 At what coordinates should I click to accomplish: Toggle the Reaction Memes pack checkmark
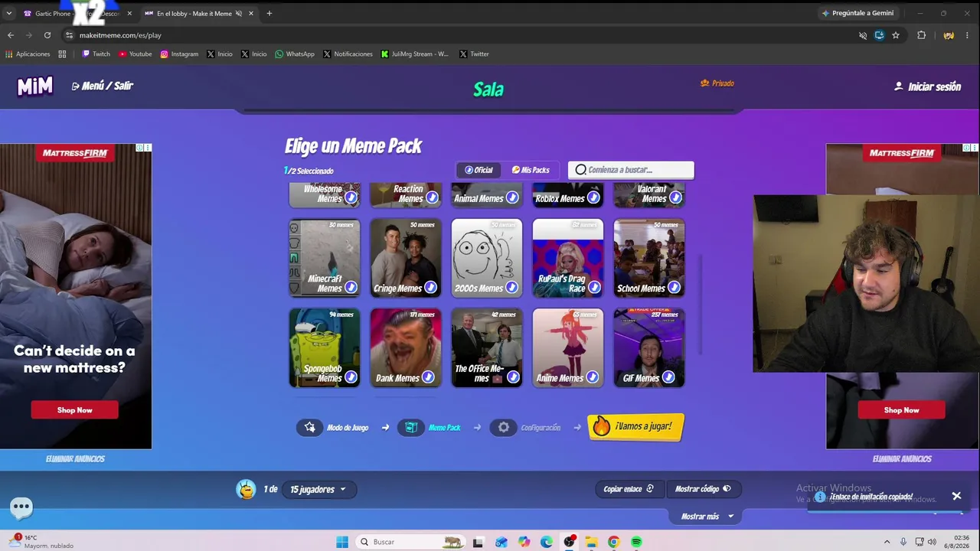432,197
